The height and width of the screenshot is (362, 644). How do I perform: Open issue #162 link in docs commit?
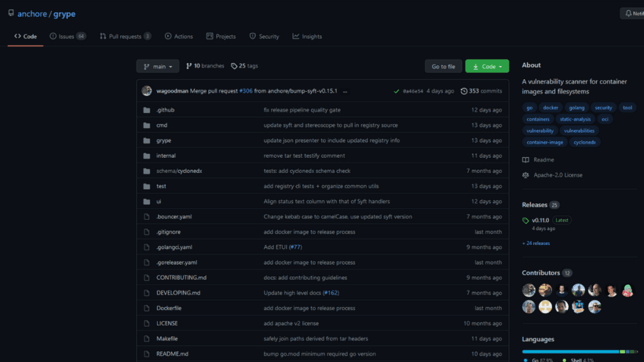tap(331, 293)
